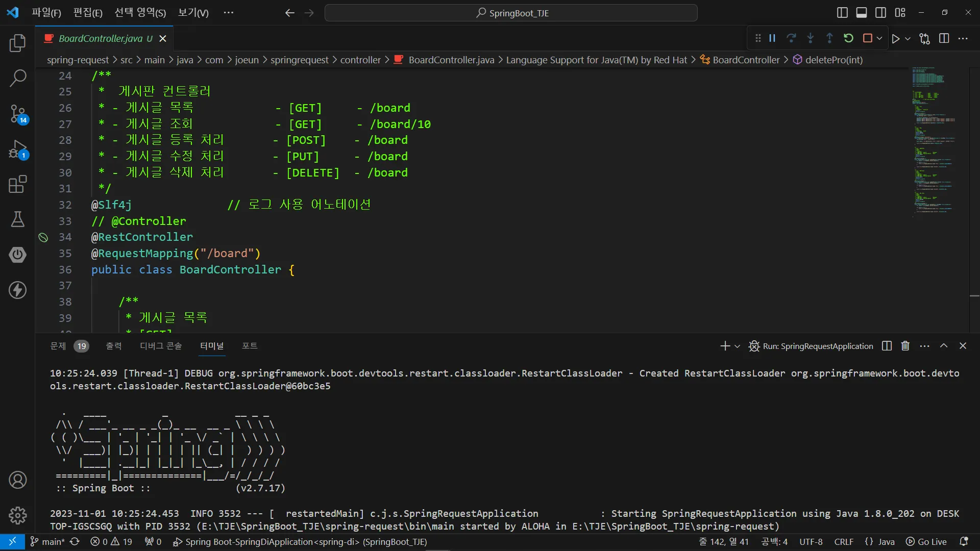Open the Run and Debug view
This screenshot has width=980, height=551.
tap(17, 149)
